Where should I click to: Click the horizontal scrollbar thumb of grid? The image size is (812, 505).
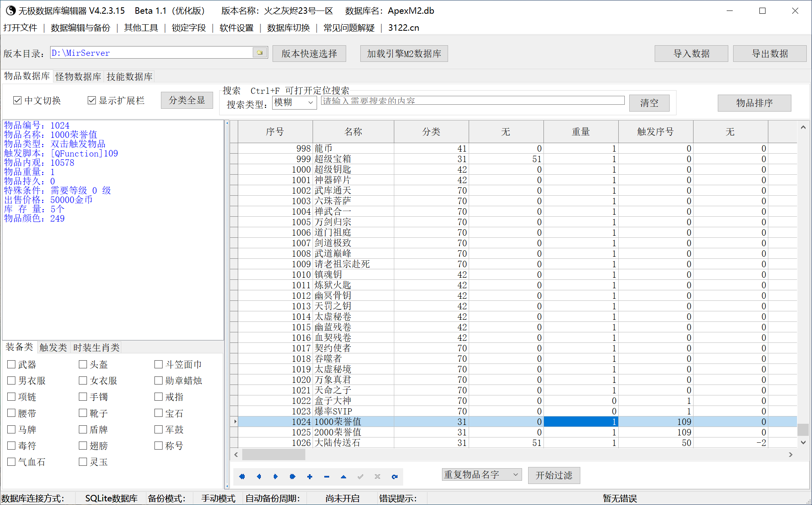click(x=273, y=454)
